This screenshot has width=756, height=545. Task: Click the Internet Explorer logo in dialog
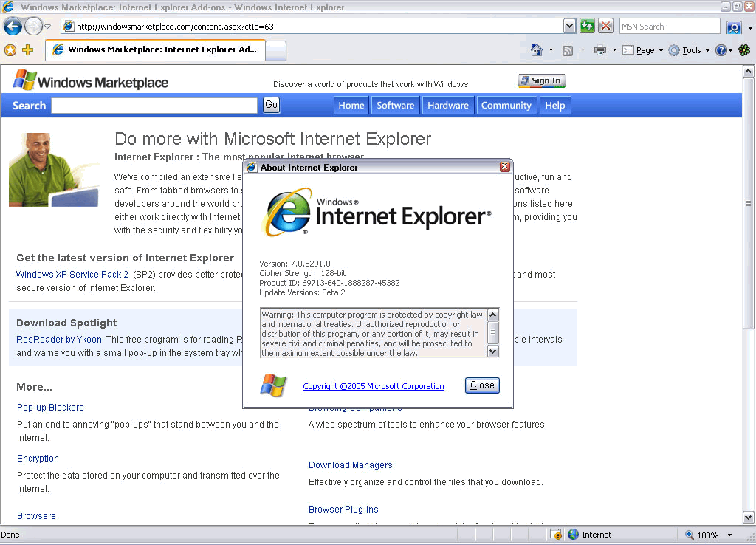377,212
